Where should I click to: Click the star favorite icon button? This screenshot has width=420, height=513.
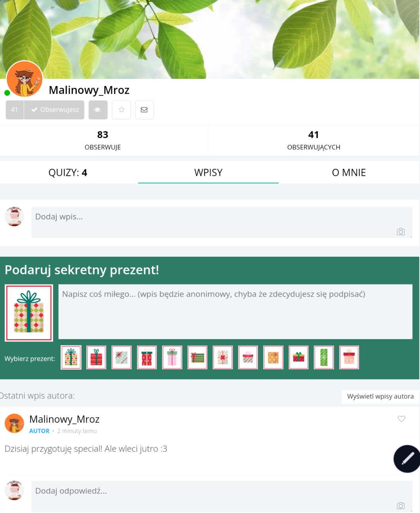click(x=121, y=110)
